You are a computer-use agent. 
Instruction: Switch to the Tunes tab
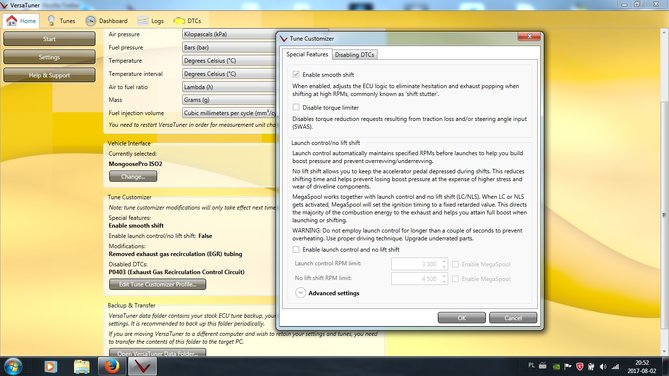coord(61,20)
